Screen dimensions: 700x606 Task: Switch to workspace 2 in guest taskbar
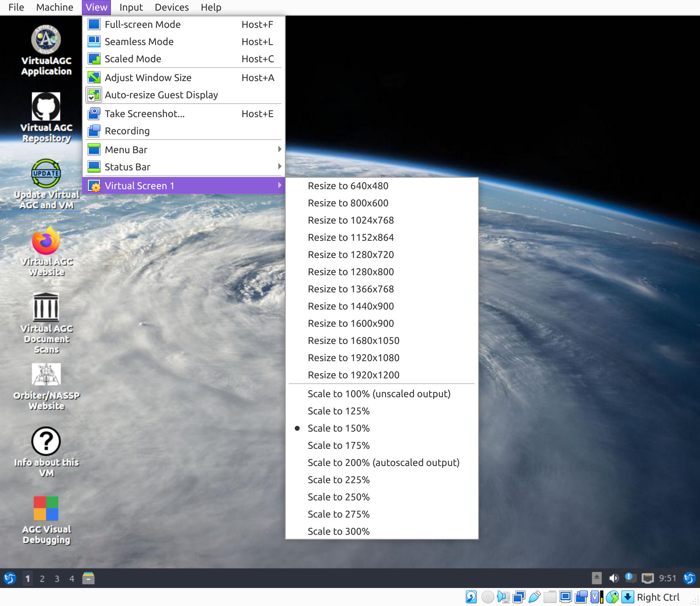tap(42, 579)
